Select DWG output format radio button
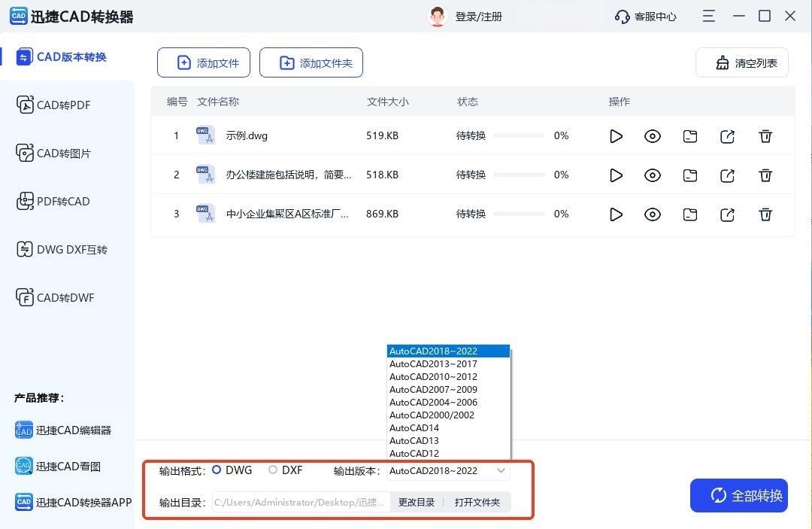 217,470
